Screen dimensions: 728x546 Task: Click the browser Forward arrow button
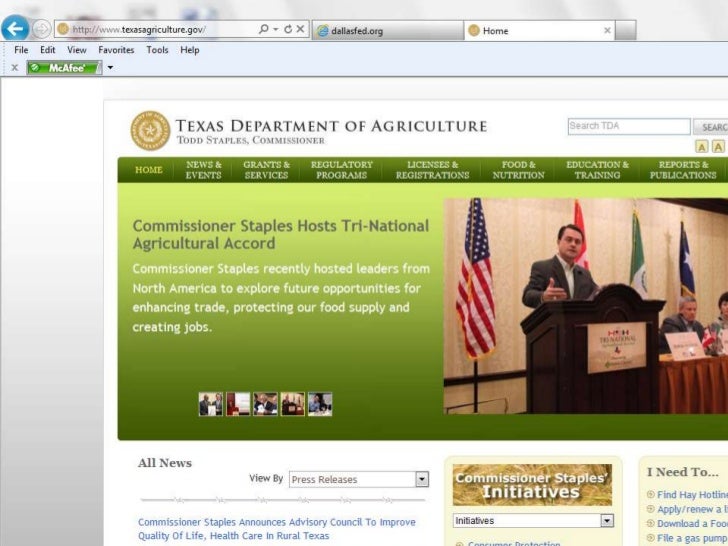tap(42, 29)
